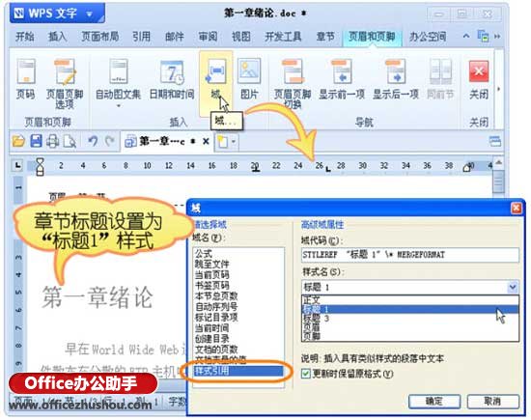Select 正文 in style dropdown list
This screenshot has height=420, width=531.
click(409, 299)
